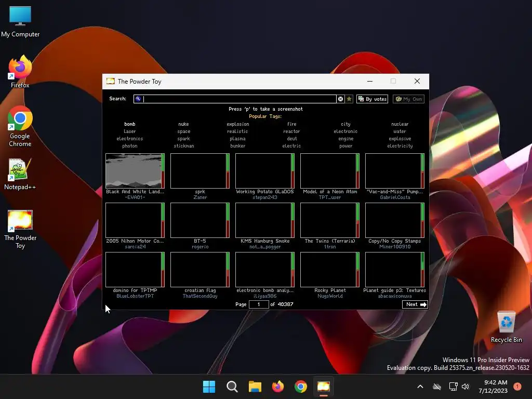
Task: Select the Google Chrome desktop shortcut
Action: click(x=20, y=126)
